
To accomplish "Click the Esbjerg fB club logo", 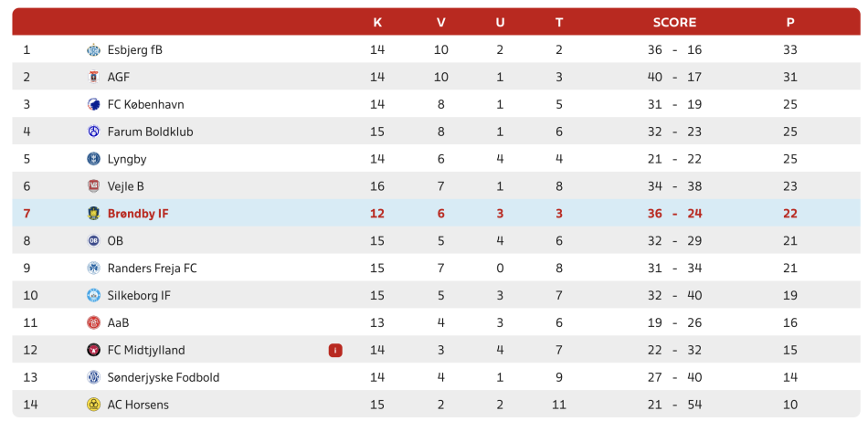I will point(93,50).
